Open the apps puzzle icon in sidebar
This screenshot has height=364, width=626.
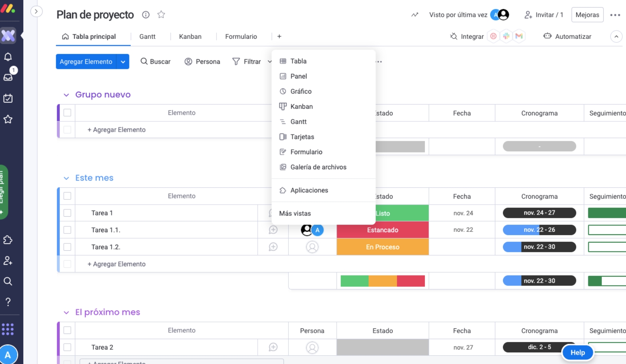(x=8, y=240)
